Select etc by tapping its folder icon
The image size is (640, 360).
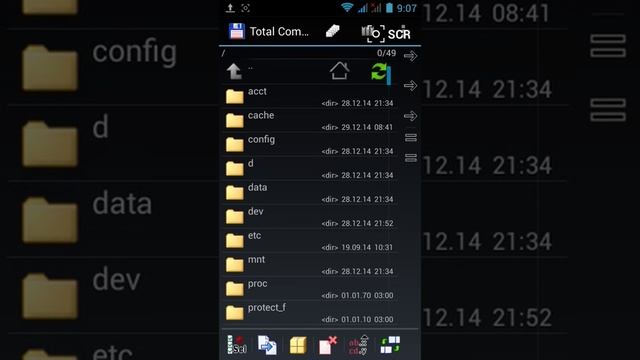[x=235, y=241]
